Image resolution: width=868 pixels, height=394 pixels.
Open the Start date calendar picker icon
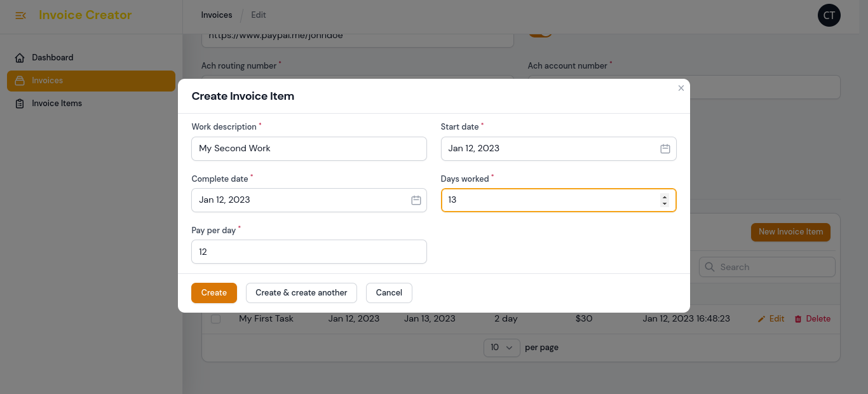[x=665, y=149]
